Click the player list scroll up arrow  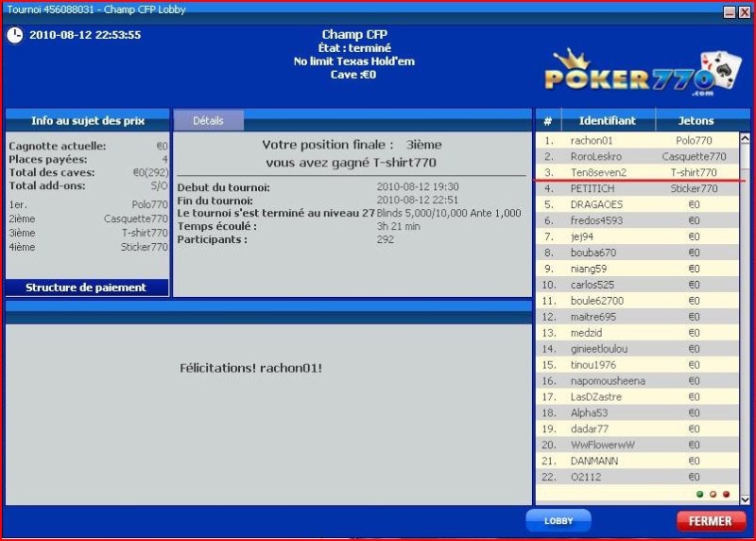click(745, 138)
